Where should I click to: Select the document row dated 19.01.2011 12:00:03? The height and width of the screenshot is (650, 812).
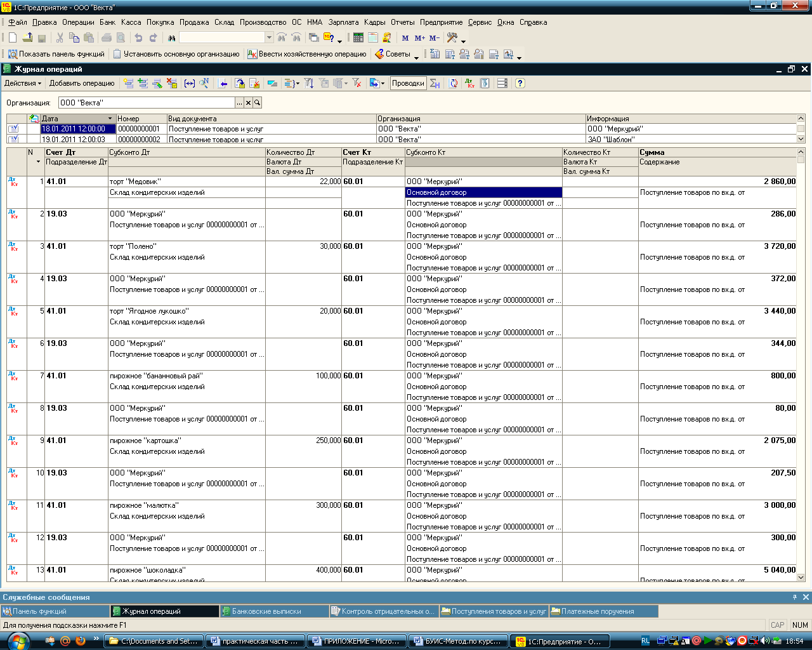coord(403,139)
